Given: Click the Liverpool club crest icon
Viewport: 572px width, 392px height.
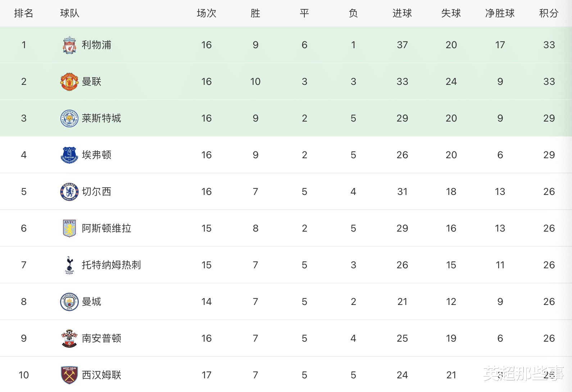Looking at the screenshot, I should [x=69, y=45].
